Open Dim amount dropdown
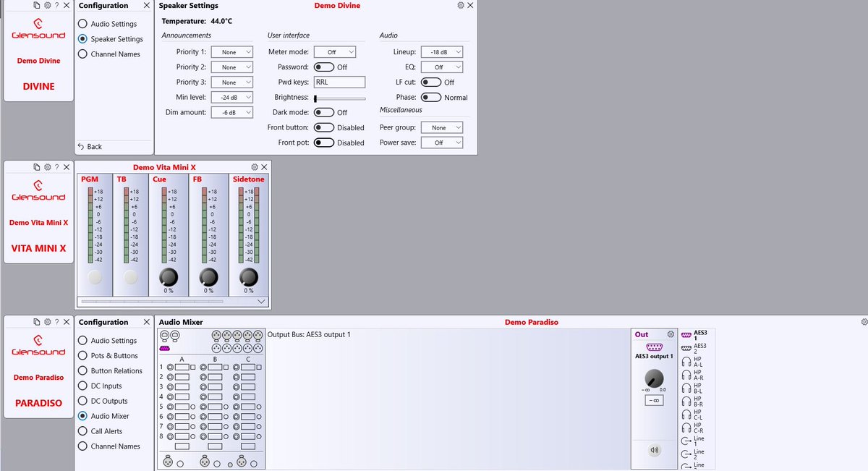The height and width of the screenshot is (471, 868). point(232,112)
